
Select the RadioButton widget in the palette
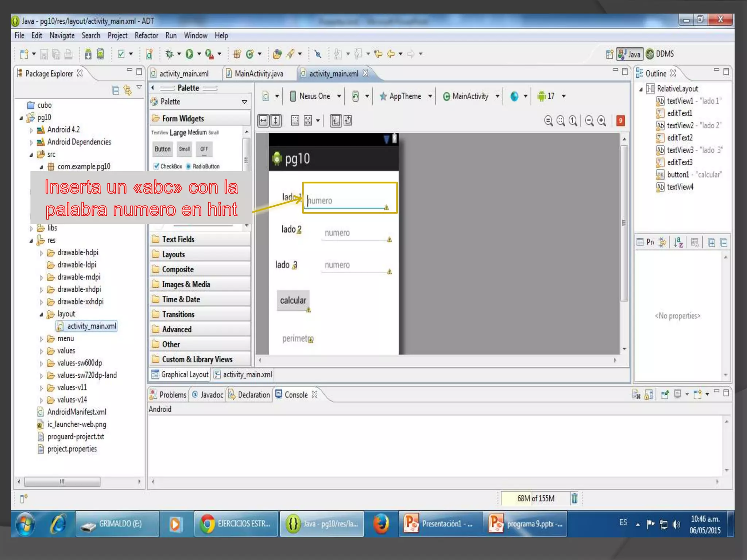[x=203, y=166]
